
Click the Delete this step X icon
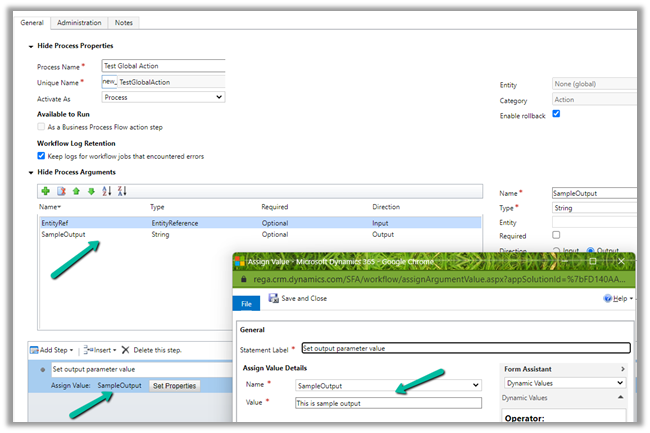click(127, 350)
